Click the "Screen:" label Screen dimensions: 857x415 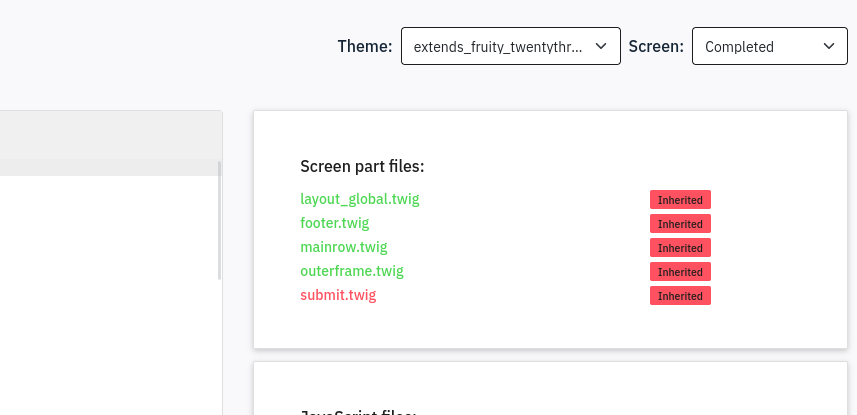point(656,46)
